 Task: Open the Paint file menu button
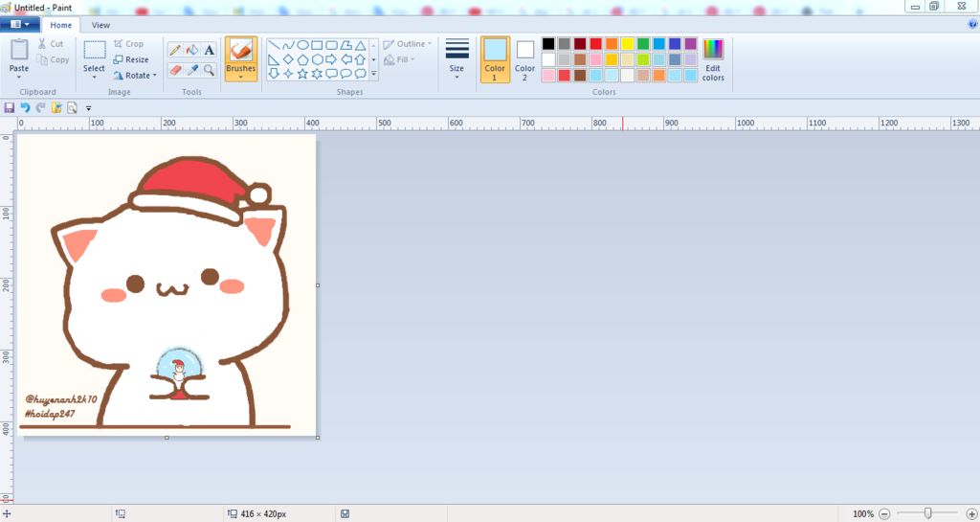[20, 24]
